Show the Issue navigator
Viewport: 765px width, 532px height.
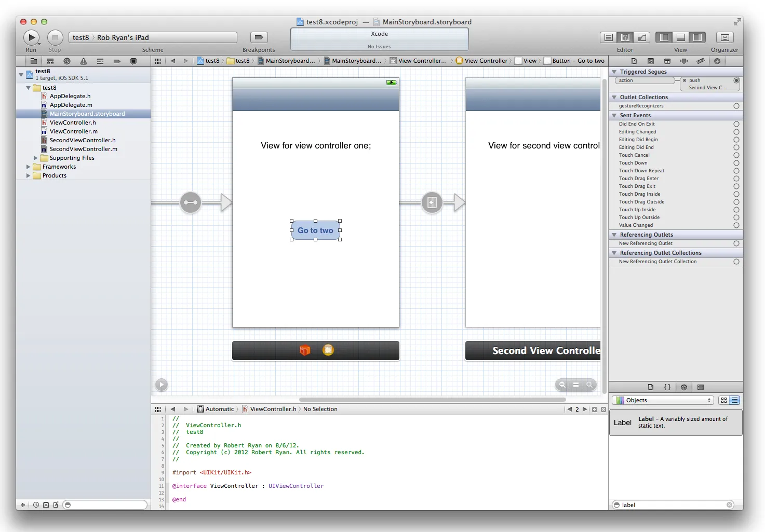84,61
